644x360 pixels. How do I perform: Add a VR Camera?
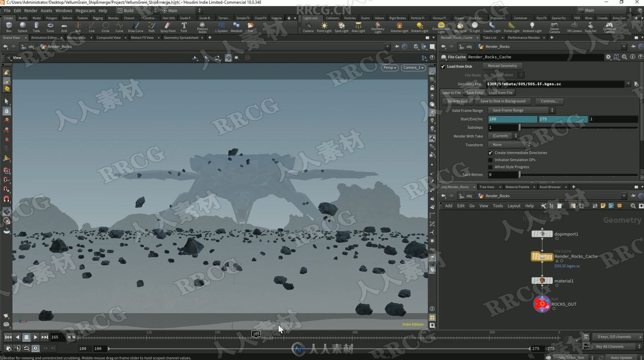(x=574, y=27)
